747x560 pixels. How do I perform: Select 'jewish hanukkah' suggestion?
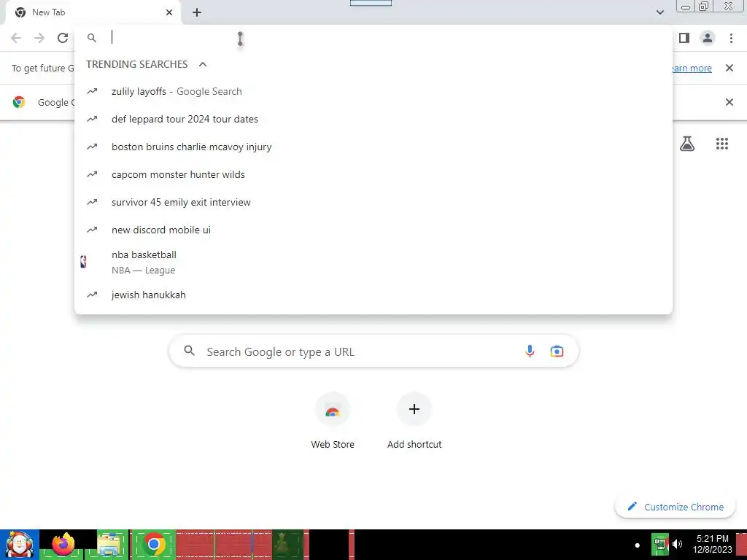click(x=373, y=295)
